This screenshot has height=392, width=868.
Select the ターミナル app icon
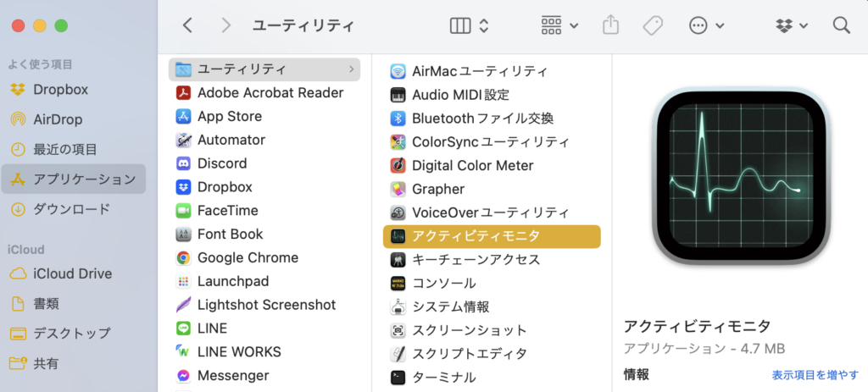[398, 378]
